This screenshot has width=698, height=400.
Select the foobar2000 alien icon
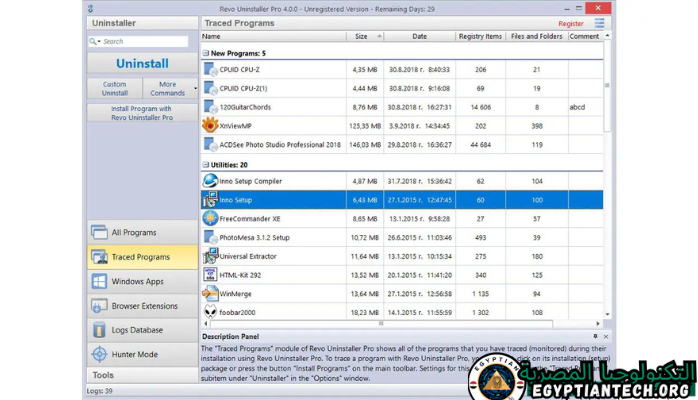coord(210,312)
